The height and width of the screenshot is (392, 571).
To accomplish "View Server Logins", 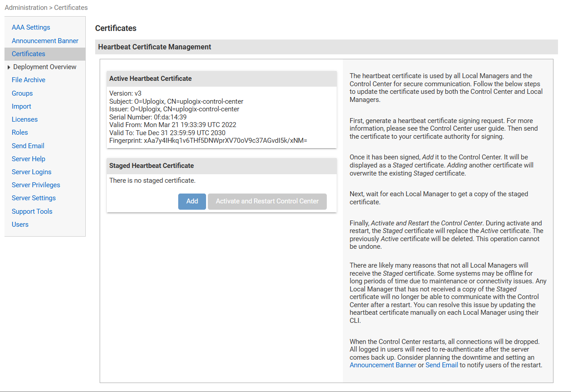I will pyautogui.click(x=31, y=172).
